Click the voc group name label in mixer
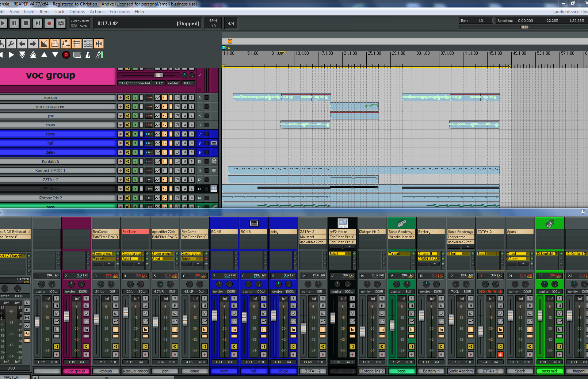Image resolution: width=588 pixels, height=379 pixels. click(x=76, y=371)
